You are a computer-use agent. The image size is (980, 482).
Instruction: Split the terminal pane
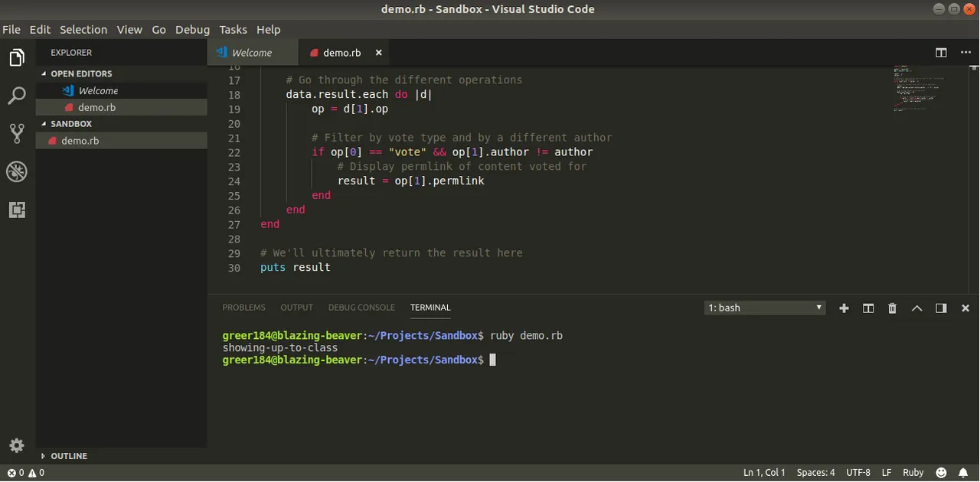coord(868,308)
